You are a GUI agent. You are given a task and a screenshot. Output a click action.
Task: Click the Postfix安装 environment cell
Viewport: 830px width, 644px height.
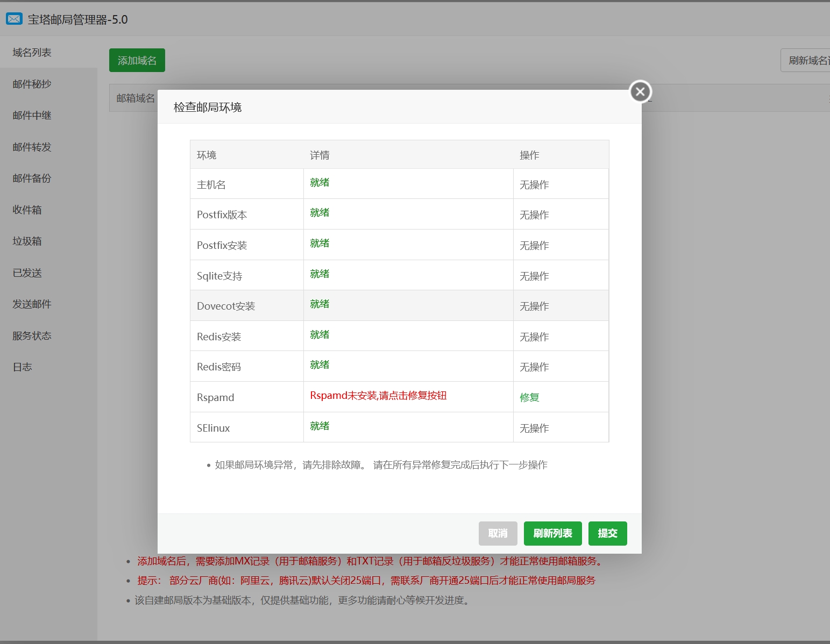point(247,245)
